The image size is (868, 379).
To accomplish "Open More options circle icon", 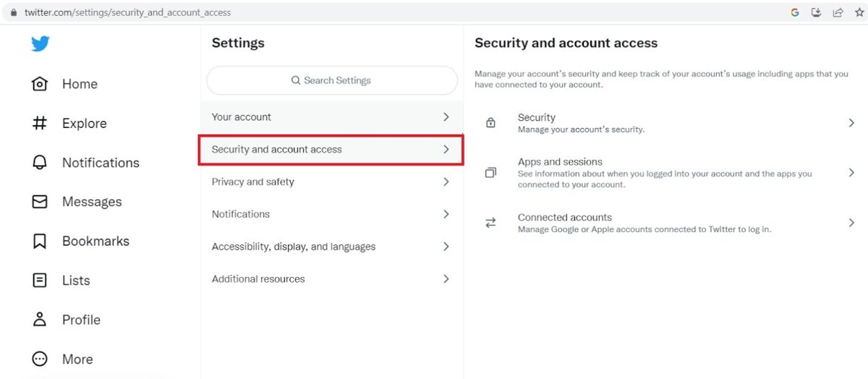I will click(40, 359).
